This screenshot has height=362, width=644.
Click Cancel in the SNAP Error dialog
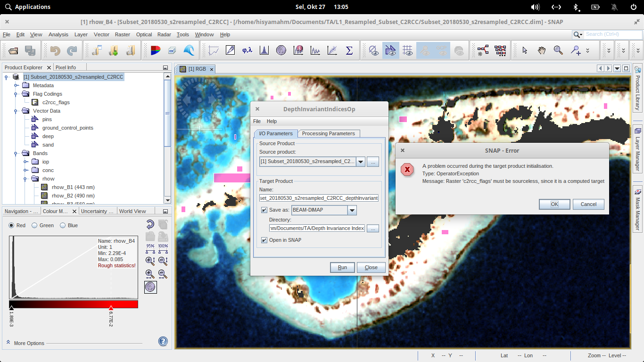pyautogui.click(x=588, y=204)
